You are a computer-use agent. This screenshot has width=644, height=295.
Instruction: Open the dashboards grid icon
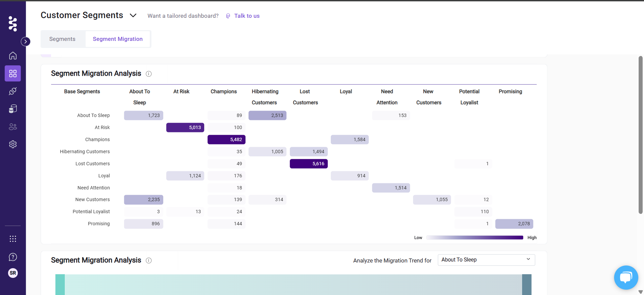point(13,73)
